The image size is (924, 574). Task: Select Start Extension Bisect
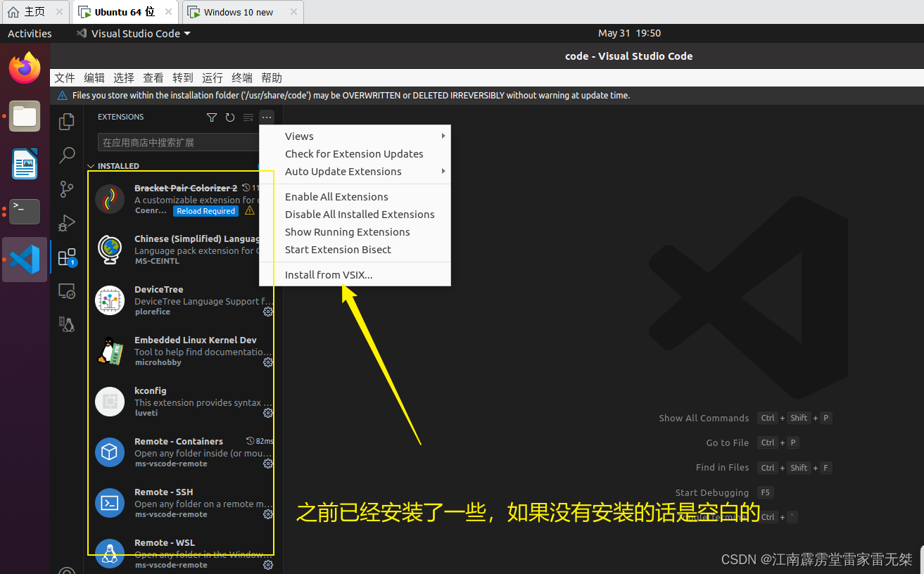point(355,250)
